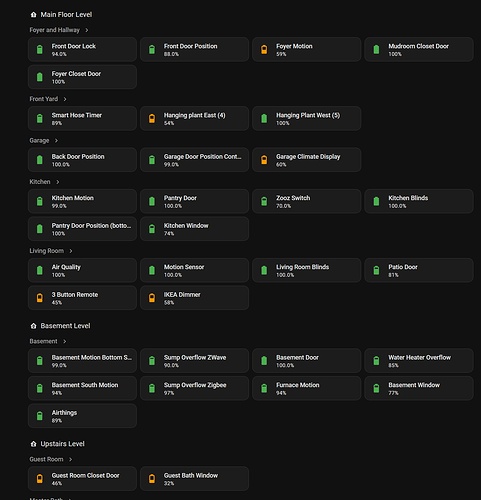Image resolution: width=481 pixels, height=500 pixels.
Task: Click the home icon beside Basement Level
Action: [x=33, y=326]
